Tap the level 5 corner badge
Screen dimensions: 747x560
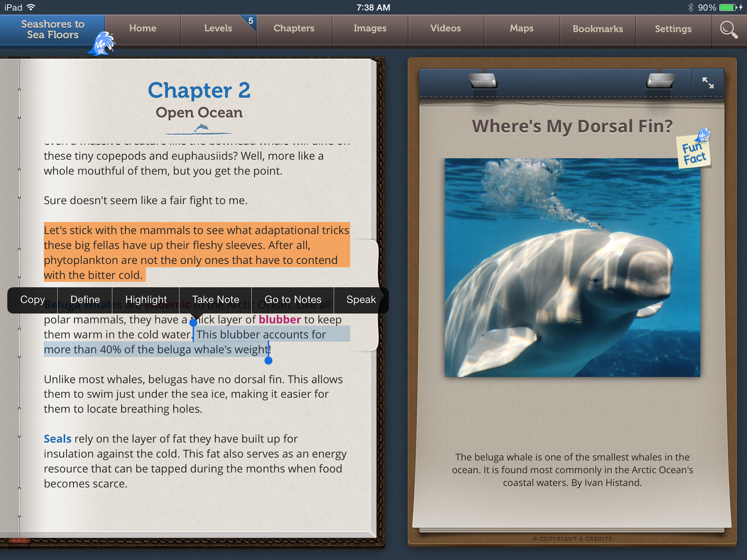(x=250, y=21)
